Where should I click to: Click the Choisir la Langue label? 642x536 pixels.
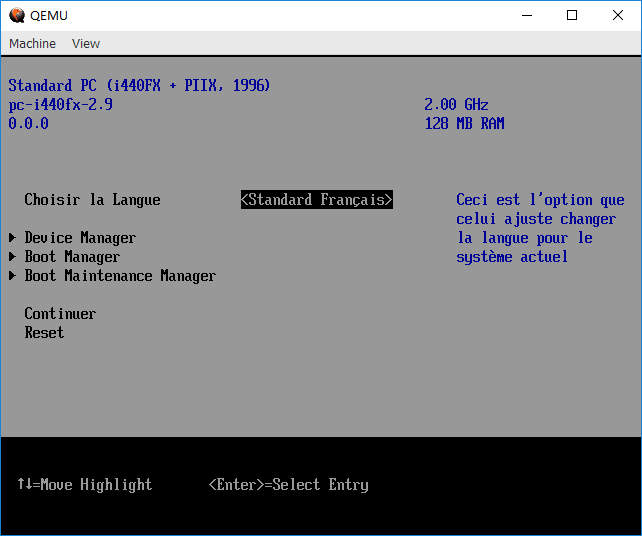(x=92, y=199)
